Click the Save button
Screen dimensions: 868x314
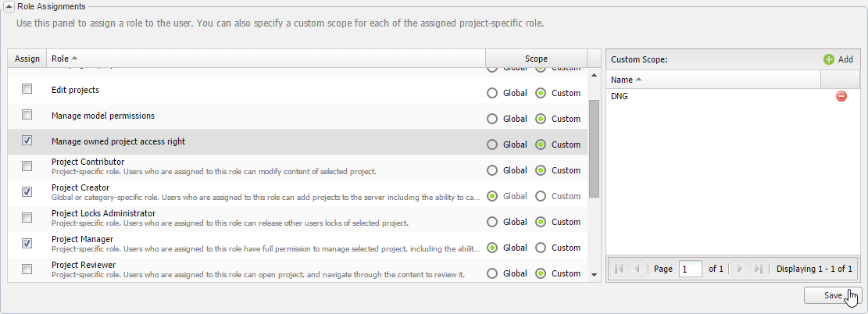tap(833, 295)
